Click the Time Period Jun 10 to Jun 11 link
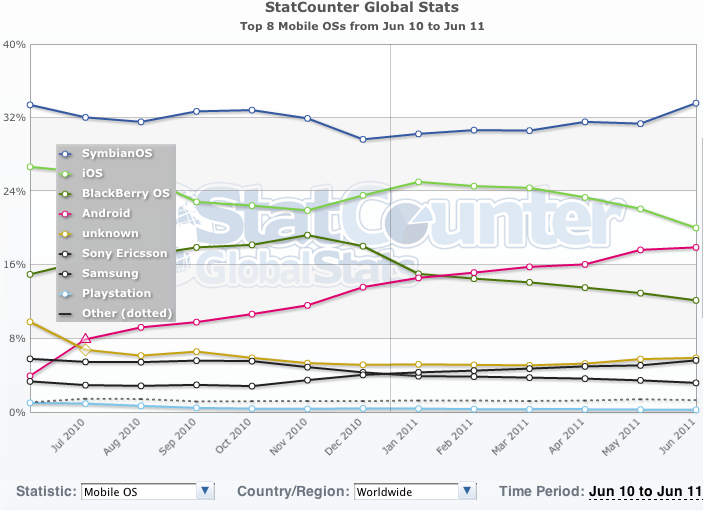The height and width of the screenshot is (510, 703). (645, 491)
